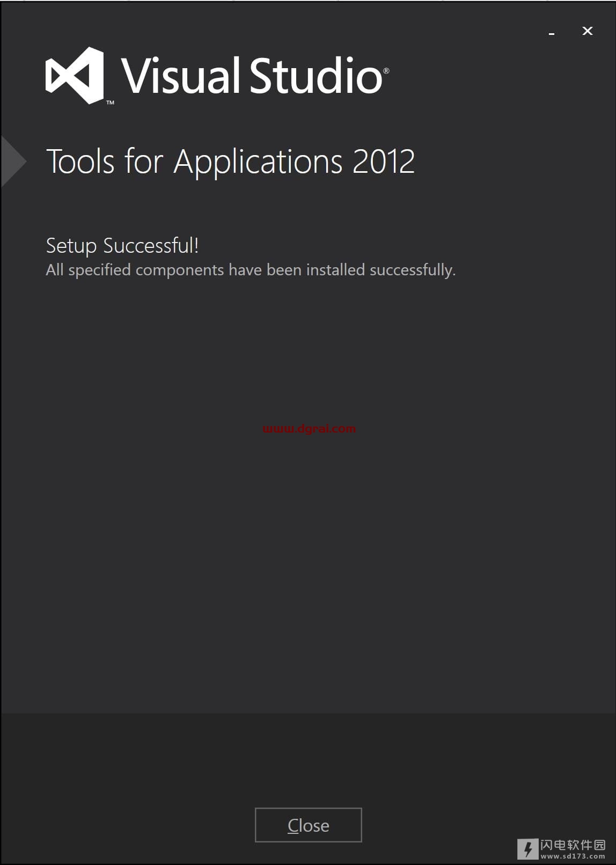Click the word "Visual" in the wordmark

tap(181, 76)
